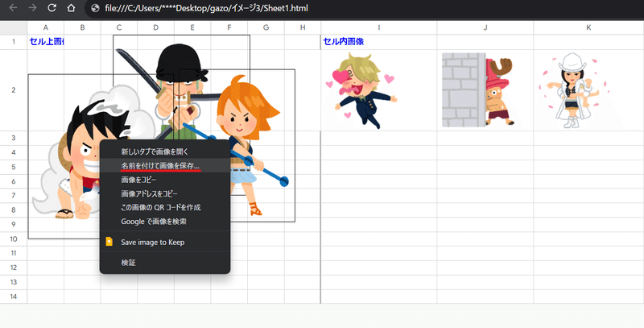Screen dimensions: 644x328
Task: Choose この画像の QR コードを作成
Action: point(165,208)
